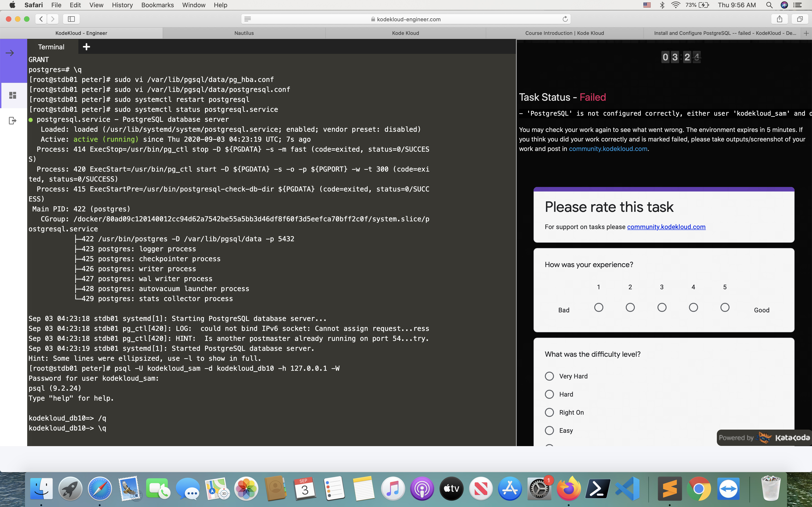This screenshot has height=507, width=812.
Task: Toggle Safari sidebar button
Action: click(71, 19)
